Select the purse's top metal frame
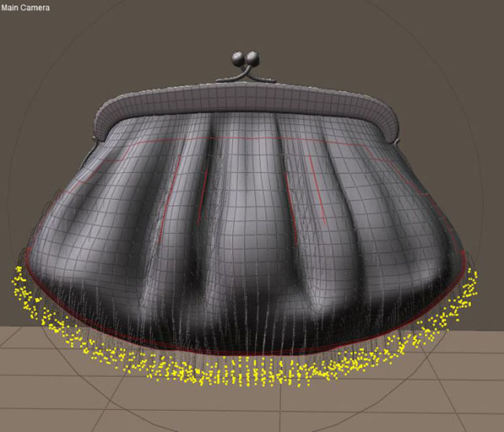The image size is (504, 432). click(x=246, y=107)
